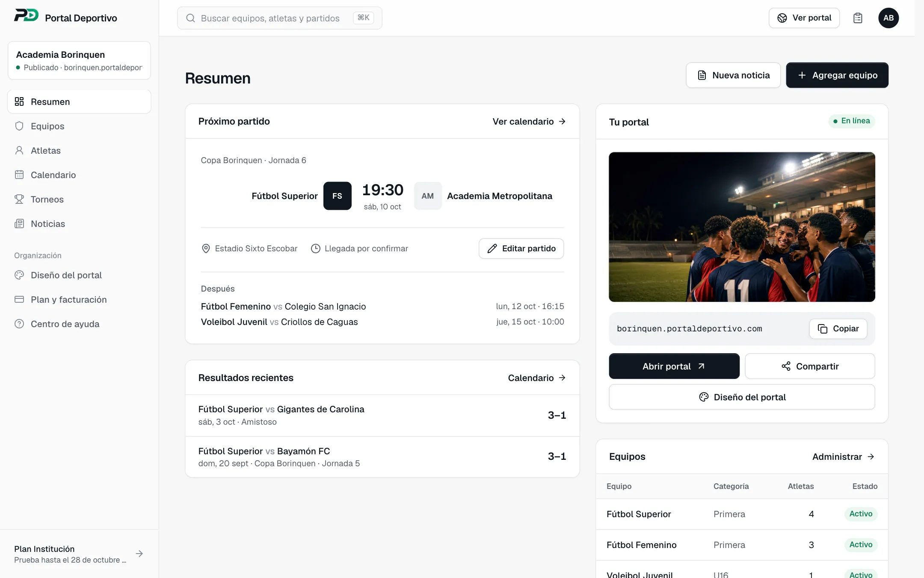Click the Noticias newspaper icon
The image size is (924, 578).
19,223
